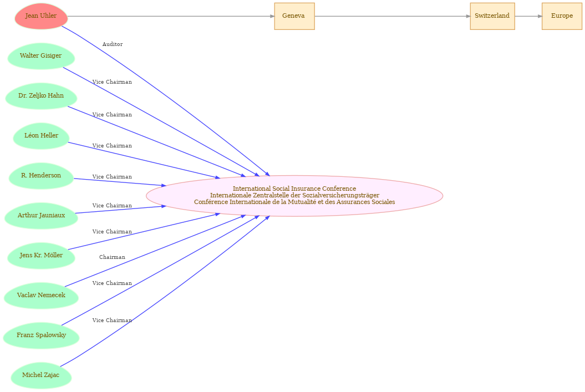The height and width of the screenshot is (392, 585).
Task: Select the Jean Uhler node
Action: click(41, 16)
